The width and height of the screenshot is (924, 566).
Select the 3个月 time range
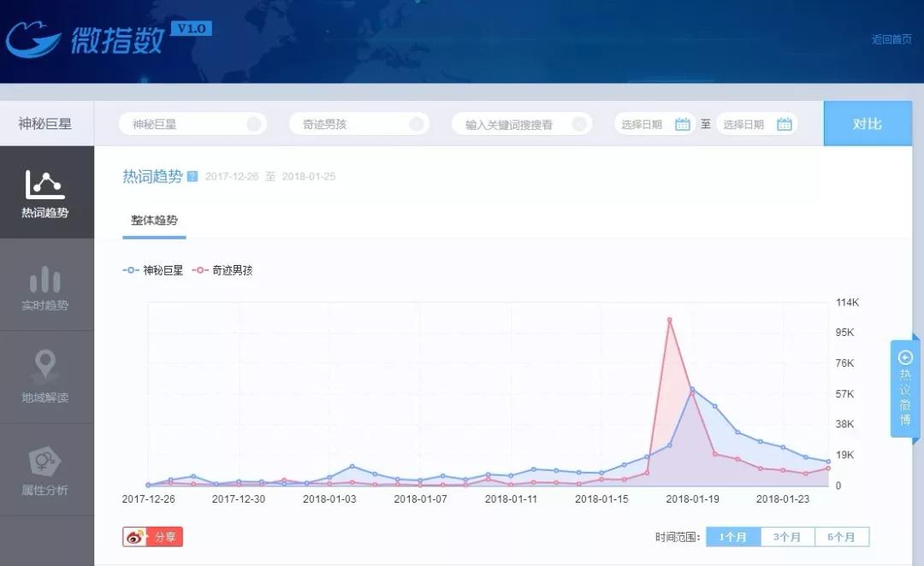[x=787, y=537]
